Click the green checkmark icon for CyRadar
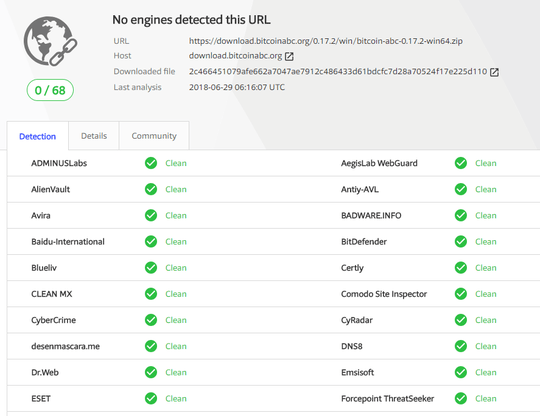 [x=461, y=320]
